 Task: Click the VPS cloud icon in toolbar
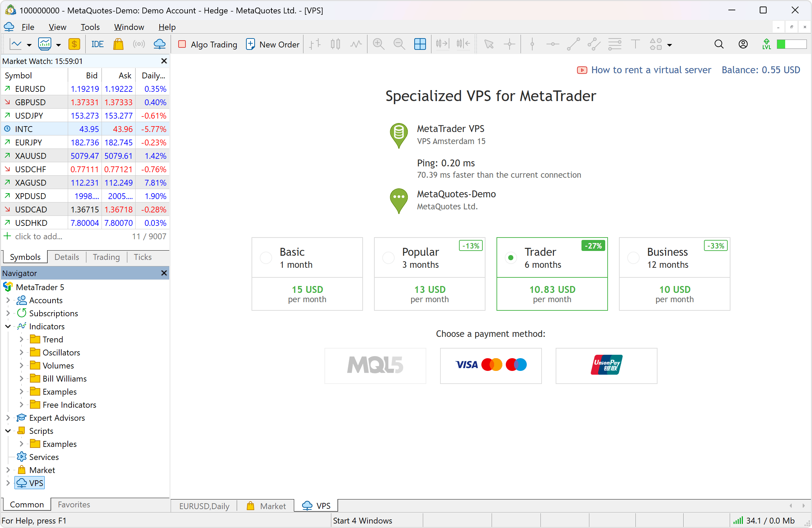click(159, 44)
